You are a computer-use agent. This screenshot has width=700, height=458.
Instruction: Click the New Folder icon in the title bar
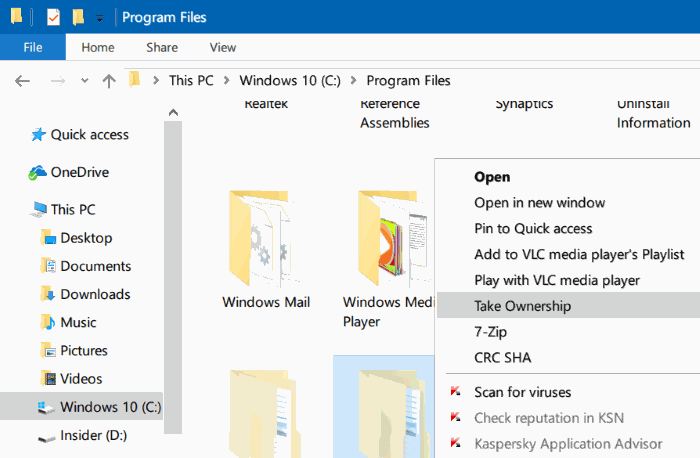(78, 17)
